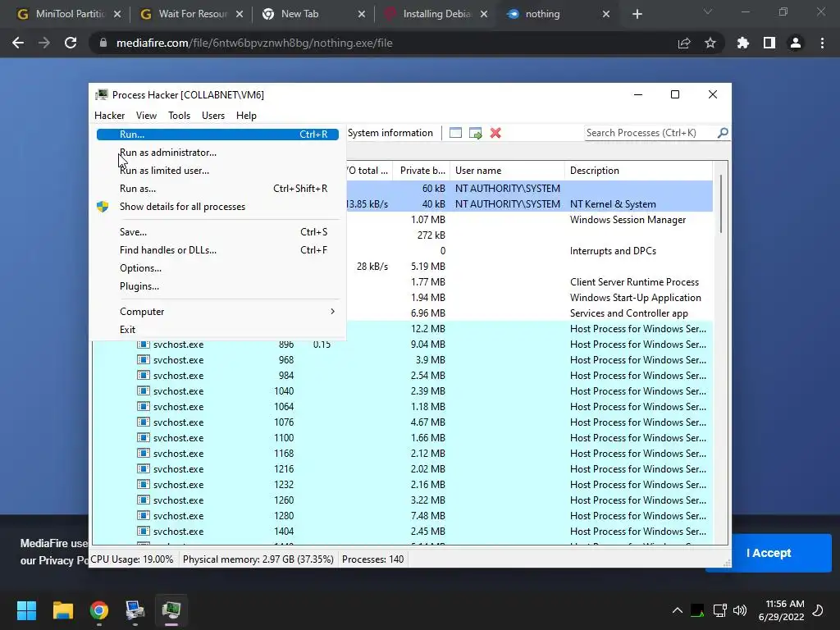Click the volume tray icon
The width and height of the screenshot is (840, 630).
pos(740,610)
